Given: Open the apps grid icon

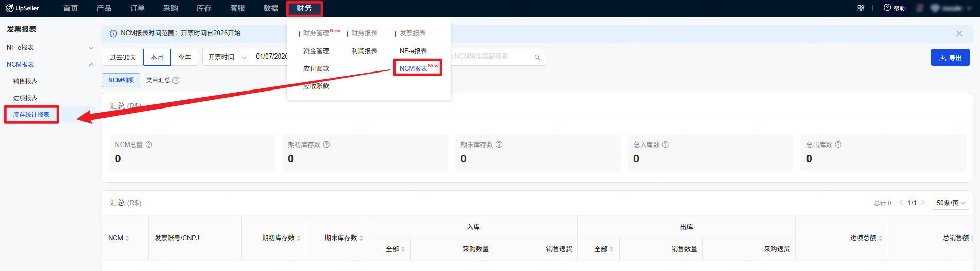Looking at the screenshot, I should tap(861, 8).
